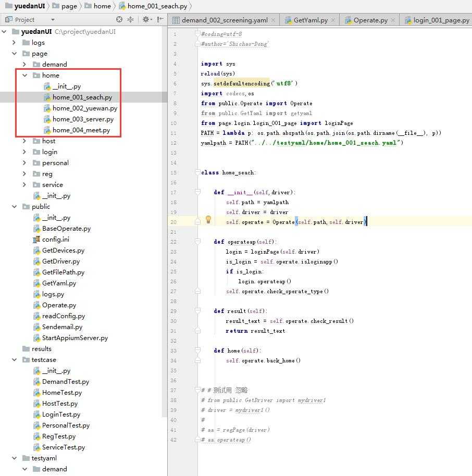Expand the login folder
The height and width of the screenshot is (476, 472).
click(24, 152)
